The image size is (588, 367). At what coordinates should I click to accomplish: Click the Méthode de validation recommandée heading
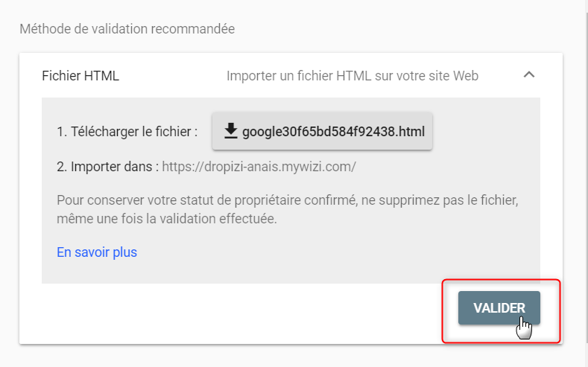pos(127,29)
